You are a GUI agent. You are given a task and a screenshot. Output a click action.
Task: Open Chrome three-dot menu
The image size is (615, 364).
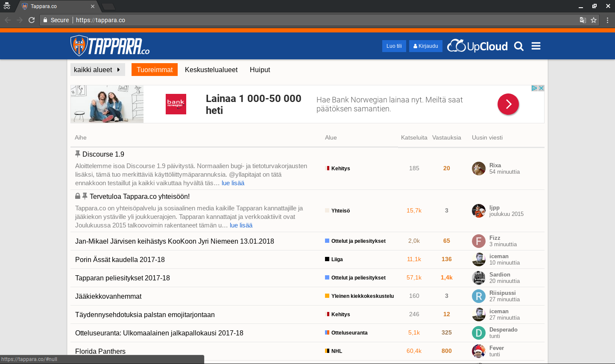(607, 20)
